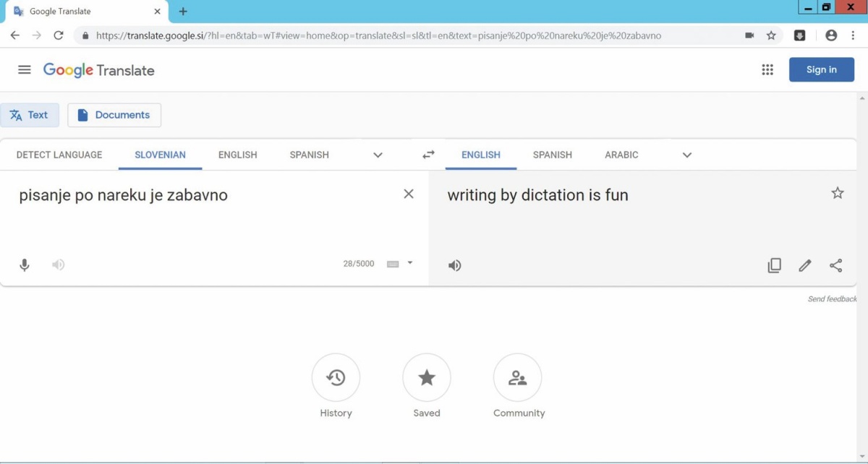Click the Send feedback link
Image resolution: width=868 pixels, height=464 pixels.
click(832, 299)
